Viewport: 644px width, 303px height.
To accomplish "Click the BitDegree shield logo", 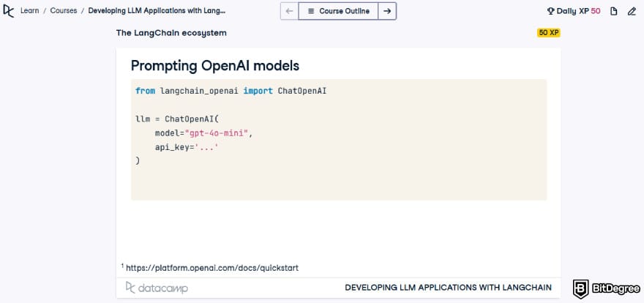I will pos(583,288).
